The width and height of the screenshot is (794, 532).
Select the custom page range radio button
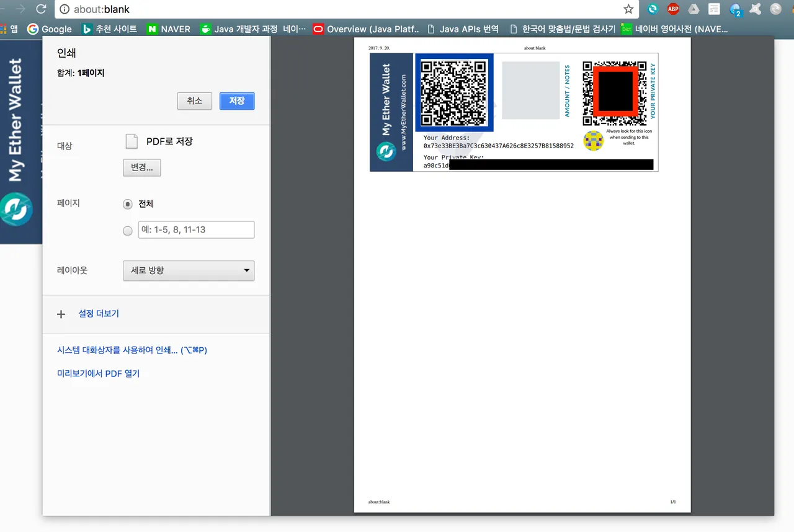[x=128, y=231]
